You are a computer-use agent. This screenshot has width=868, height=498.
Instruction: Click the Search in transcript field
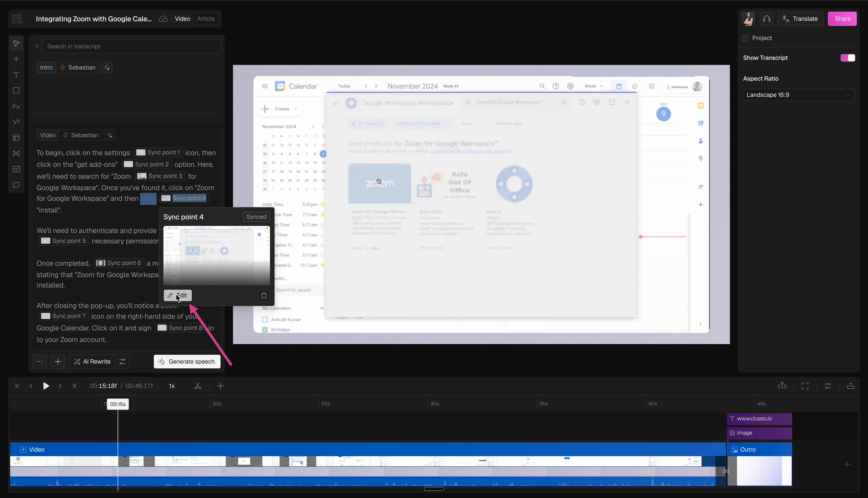click(131, 46)
